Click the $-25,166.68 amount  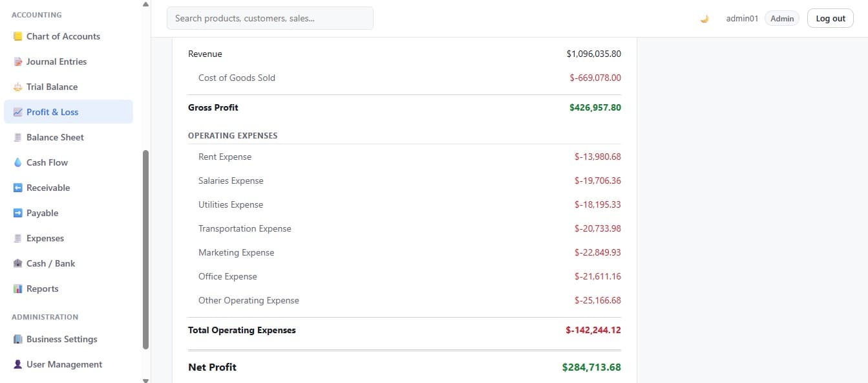coord(598,300)
